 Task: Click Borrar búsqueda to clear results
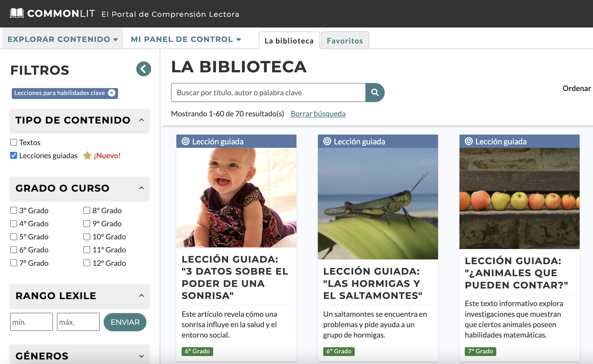click(x=318, y=113)
